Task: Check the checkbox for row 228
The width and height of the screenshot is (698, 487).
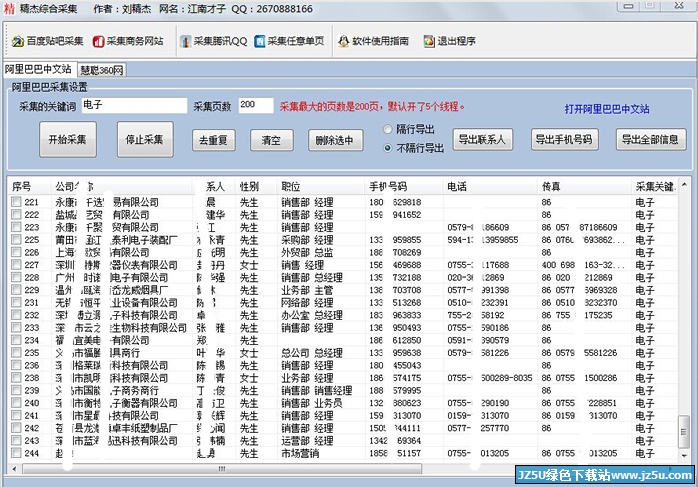Action: pos(16,277)
